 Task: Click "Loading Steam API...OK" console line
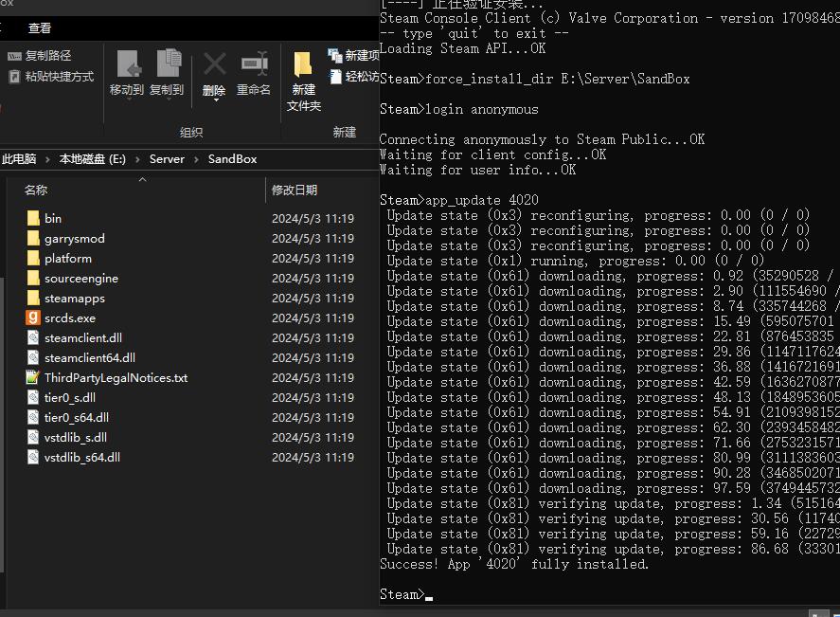(x=463, y=48)
